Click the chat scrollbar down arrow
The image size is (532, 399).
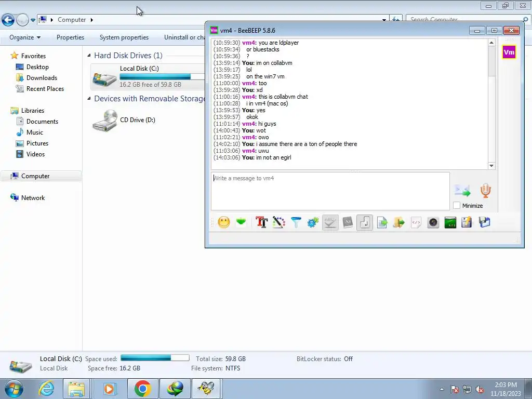(491, 166)
